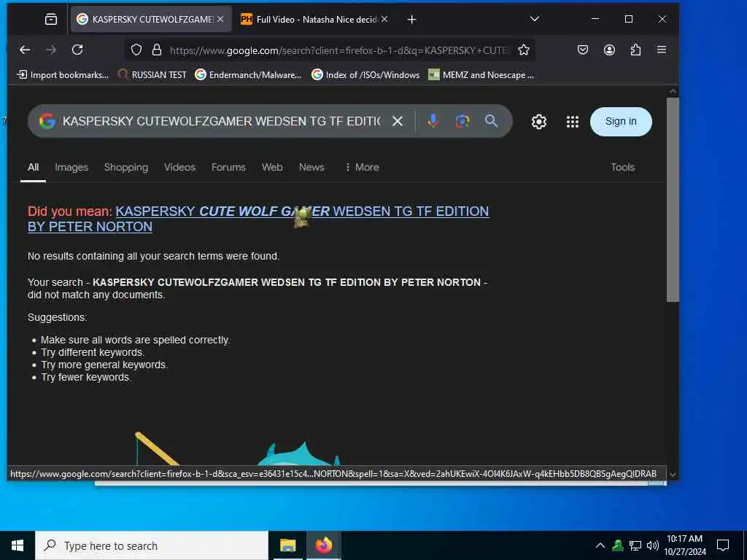
Task: Click the site padlock icon
Action: (157, 50)
